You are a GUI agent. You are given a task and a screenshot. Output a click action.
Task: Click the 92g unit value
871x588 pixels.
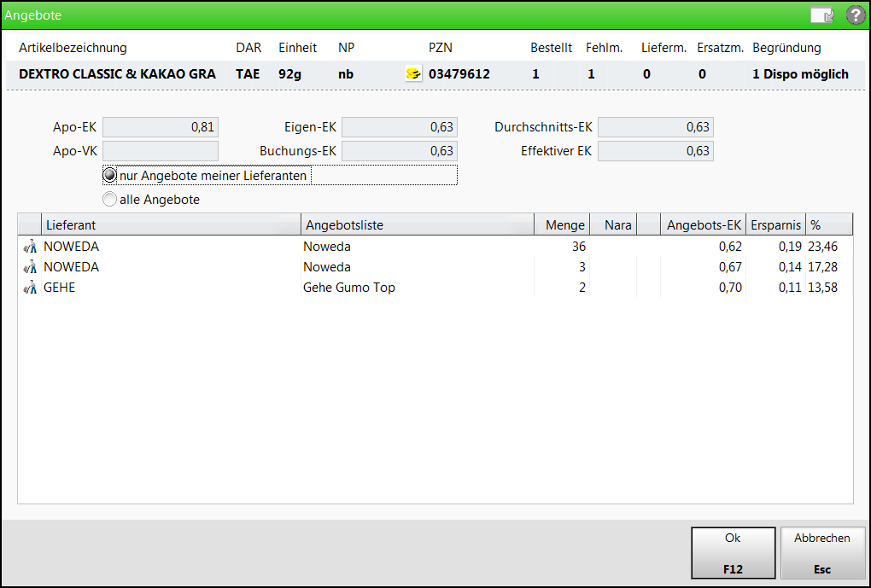[290, 74]
